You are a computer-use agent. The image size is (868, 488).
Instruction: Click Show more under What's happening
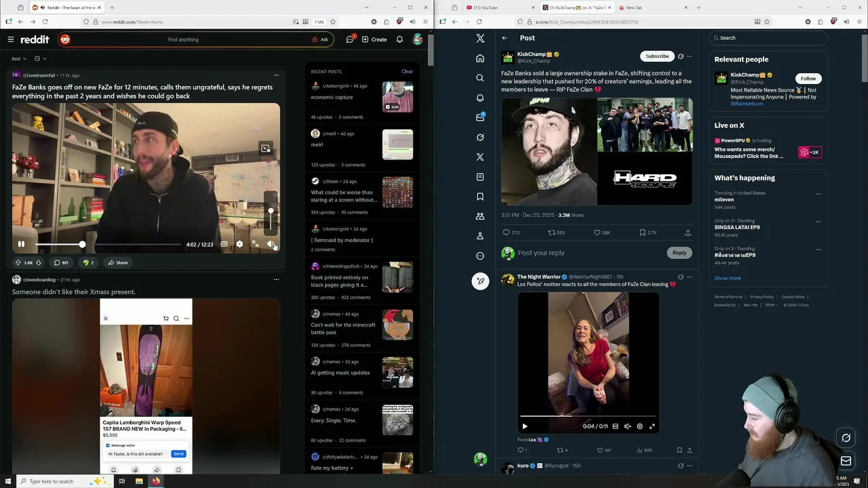point(727,278)
